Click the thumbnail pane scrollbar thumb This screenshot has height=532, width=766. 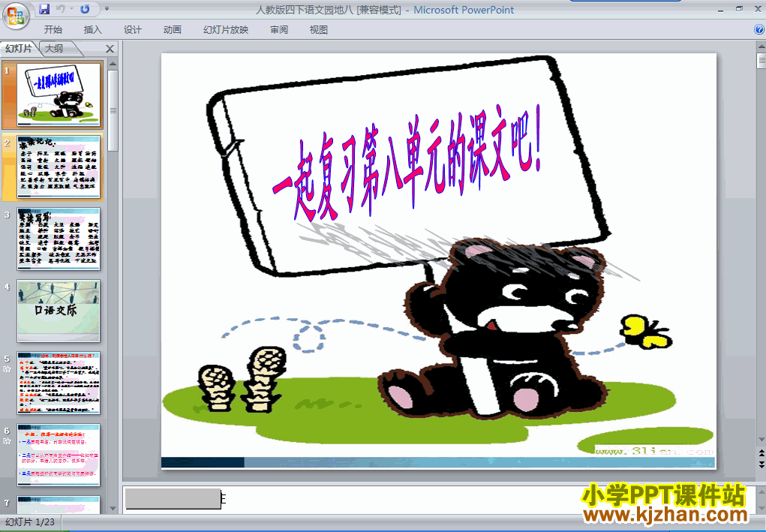(113, 110)
